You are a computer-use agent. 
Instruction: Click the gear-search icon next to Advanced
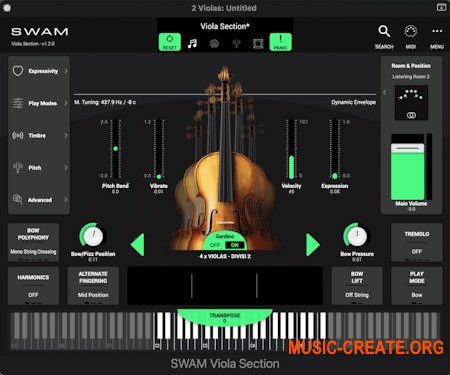click(x=18, y=199)
